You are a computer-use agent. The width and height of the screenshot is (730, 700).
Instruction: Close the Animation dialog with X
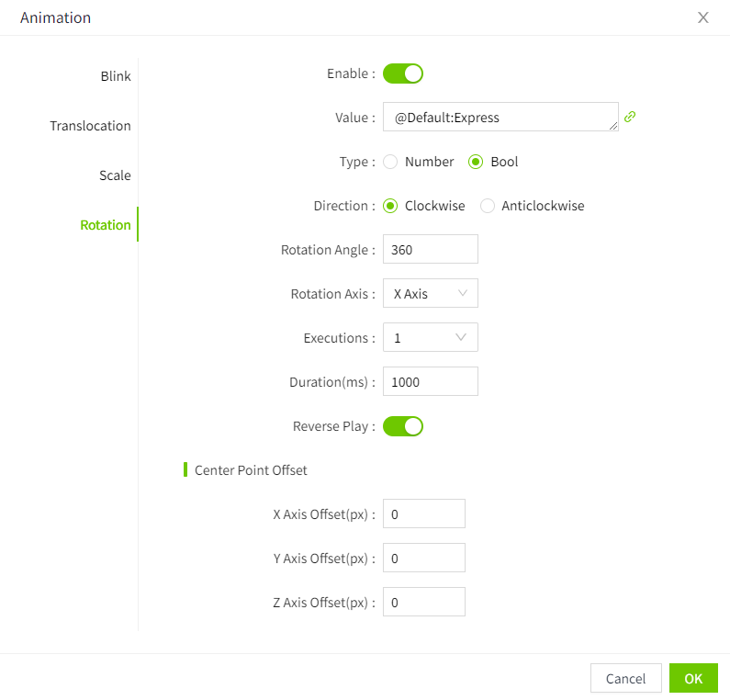(703, 17)
